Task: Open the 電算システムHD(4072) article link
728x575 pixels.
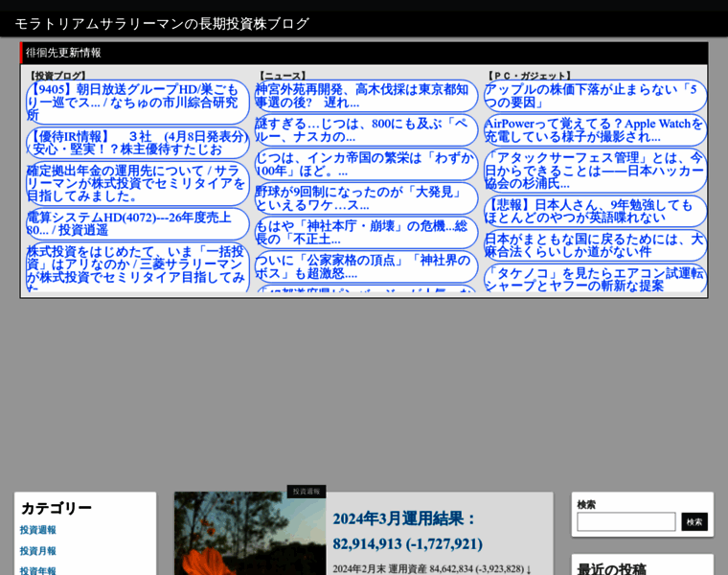Action: pyautogui.click(x=137, y=224)
